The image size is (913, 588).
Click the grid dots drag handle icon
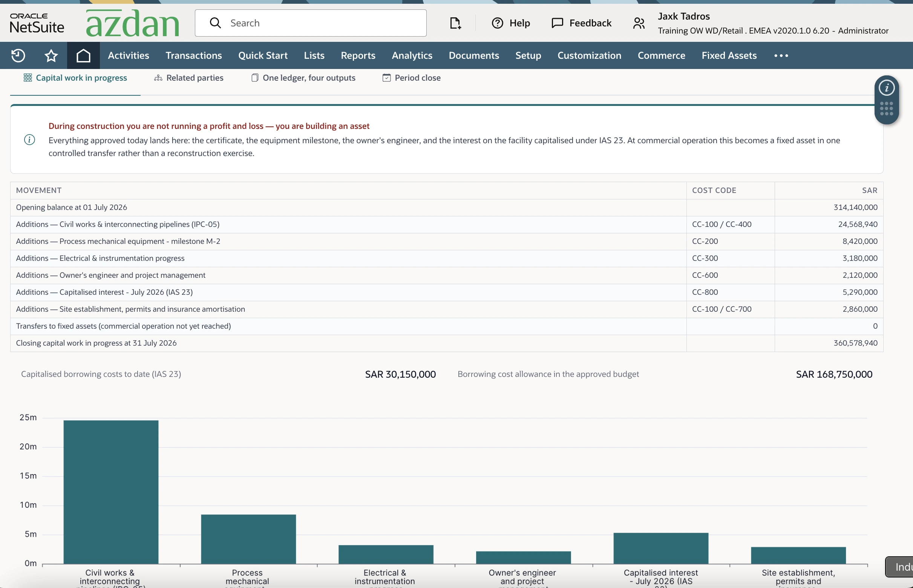(886, 109)
